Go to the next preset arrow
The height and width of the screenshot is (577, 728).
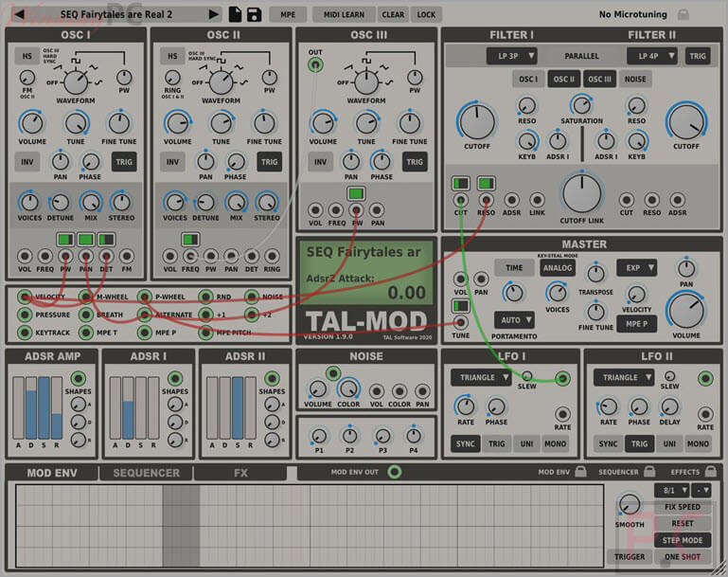[214, 14]
